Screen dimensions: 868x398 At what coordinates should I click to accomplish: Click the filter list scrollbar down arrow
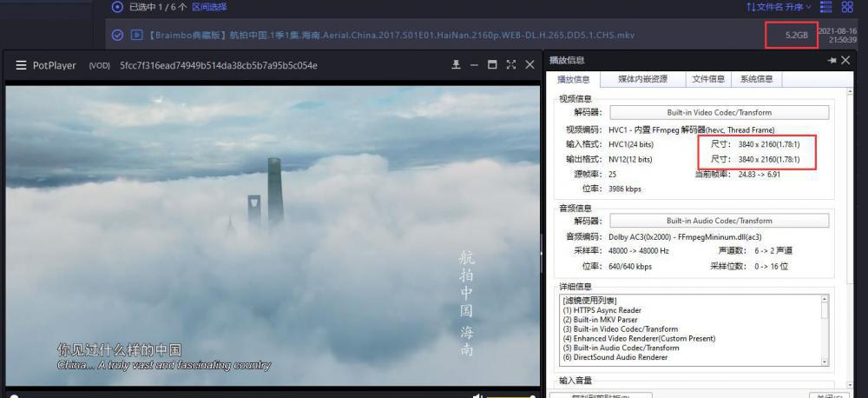tap(825, 362)
